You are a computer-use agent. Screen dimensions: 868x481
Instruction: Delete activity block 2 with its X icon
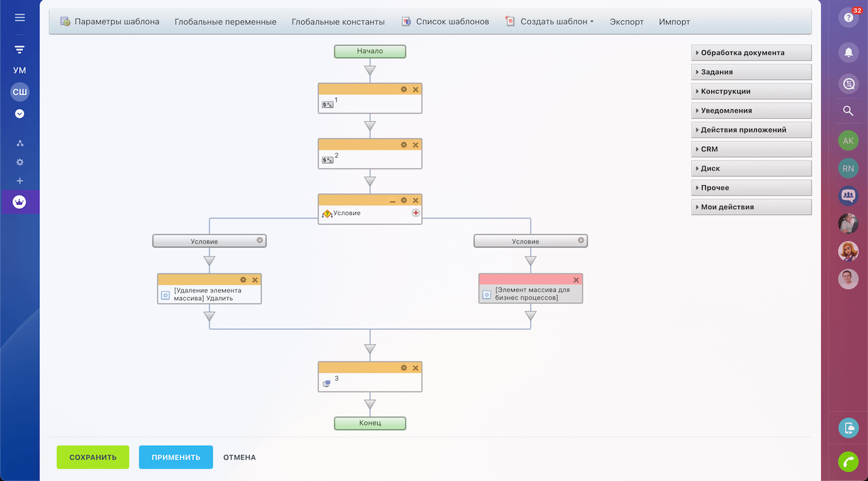(x=416, y=145)
